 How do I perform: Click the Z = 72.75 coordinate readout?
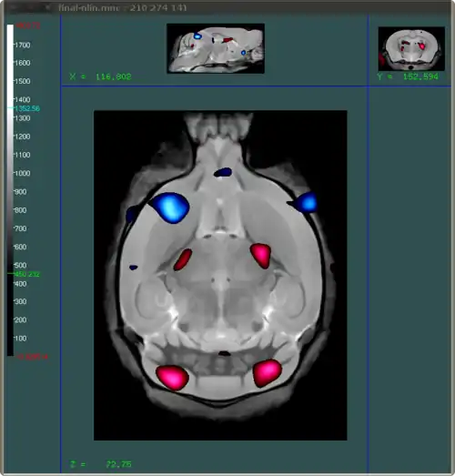tap(101, 464)
